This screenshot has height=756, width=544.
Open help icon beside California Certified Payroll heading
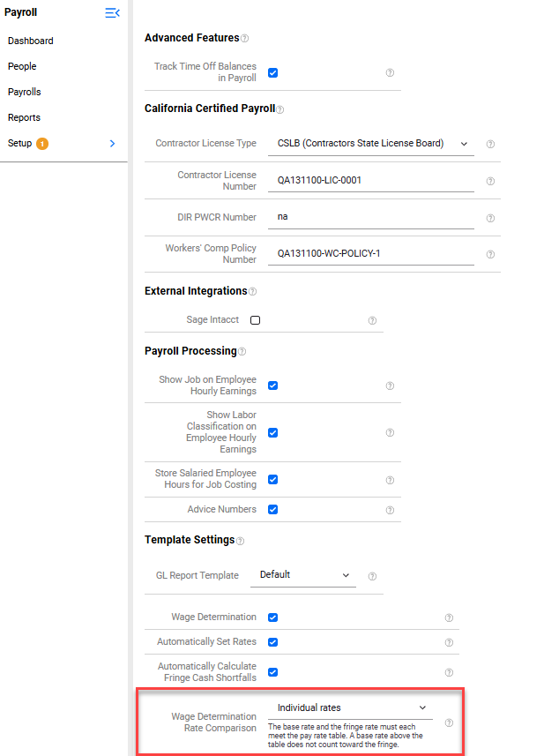pyautogui.click(x=280, y=109)
